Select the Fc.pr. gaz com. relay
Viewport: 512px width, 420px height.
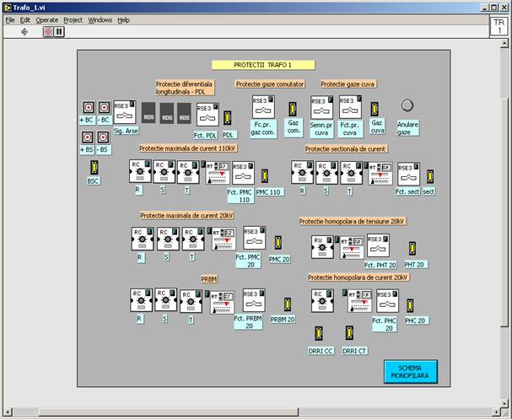click(263, 107)
